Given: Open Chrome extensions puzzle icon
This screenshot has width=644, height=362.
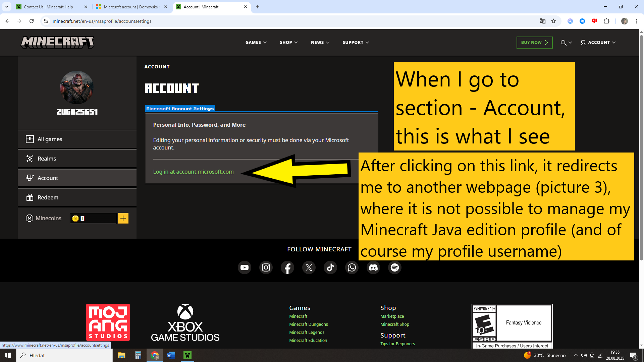Looking at the screenshot, I should (606, 21).
